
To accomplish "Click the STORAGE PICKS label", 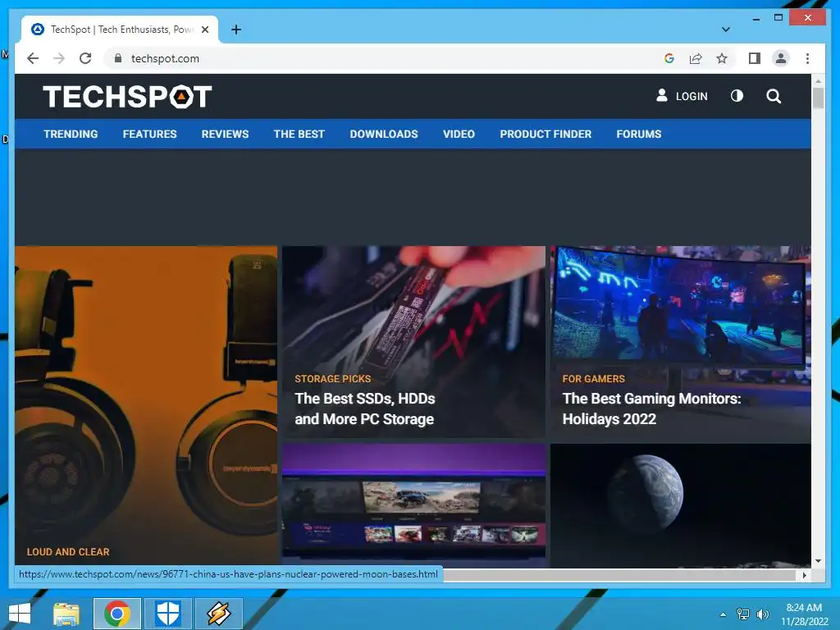I will coord(333,379).
